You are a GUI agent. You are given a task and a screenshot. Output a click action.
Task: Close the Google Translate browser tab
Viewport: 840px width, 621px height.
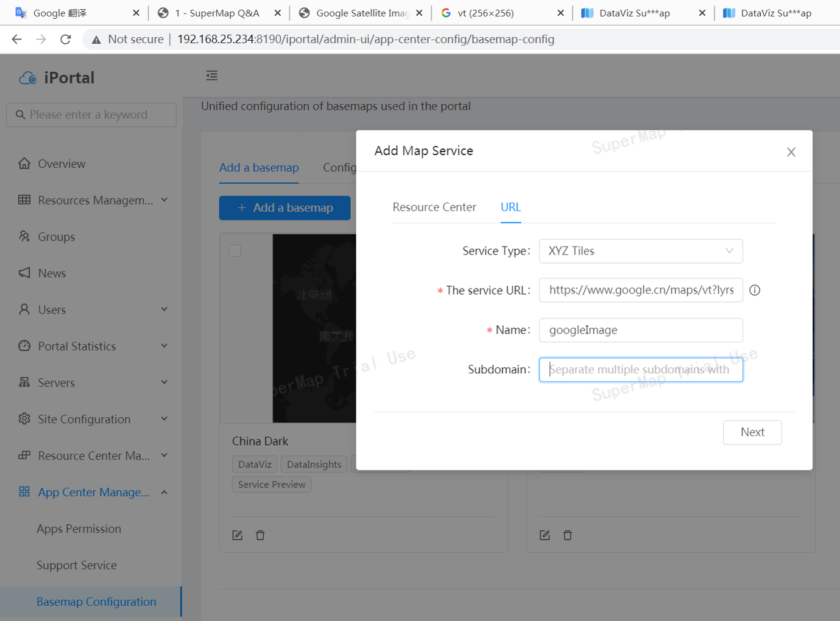tap(136, 13)
